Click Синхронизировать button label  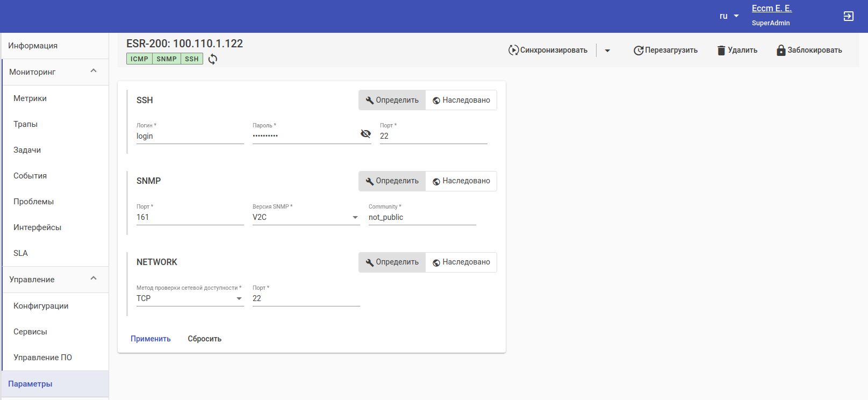point(554,50)
